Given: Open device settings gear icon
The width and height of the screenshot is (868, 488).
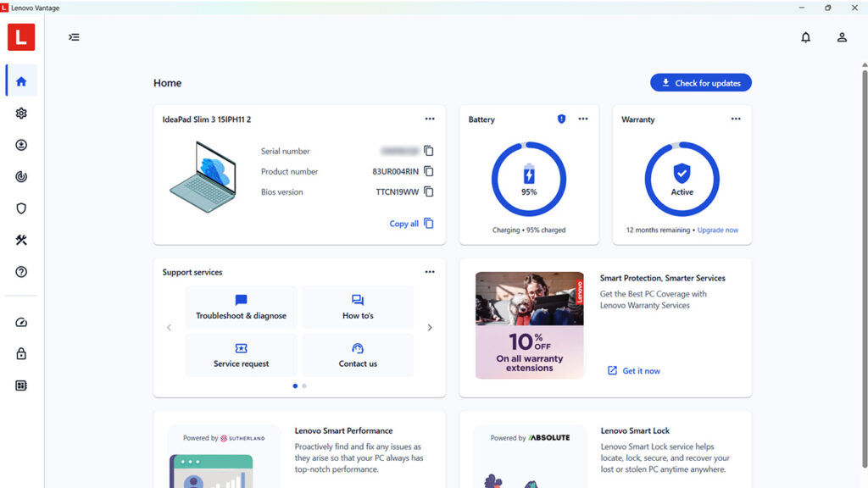Looking at the screenshot, I should [21, 113].
